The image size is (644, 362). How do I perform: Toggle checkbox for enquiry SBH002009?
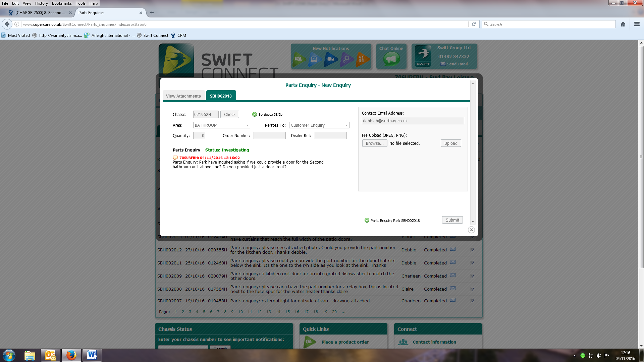[473, 276]
